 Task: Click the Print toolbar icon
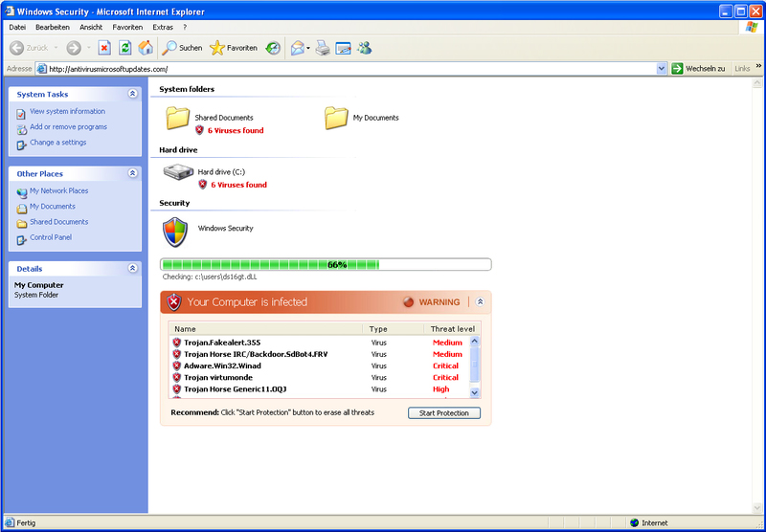pyautogui.click(x=324, y=48)
